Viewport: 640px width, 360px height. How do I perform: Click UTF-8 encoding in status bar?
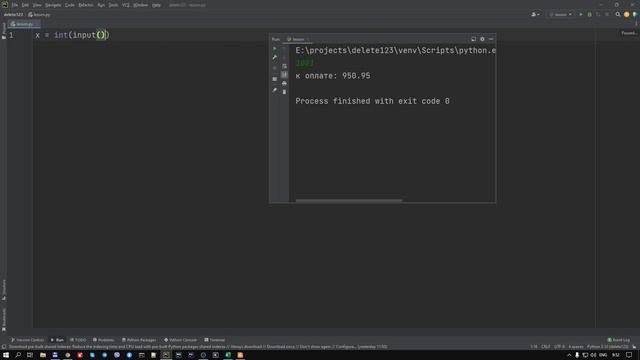(x=560, y=347)
